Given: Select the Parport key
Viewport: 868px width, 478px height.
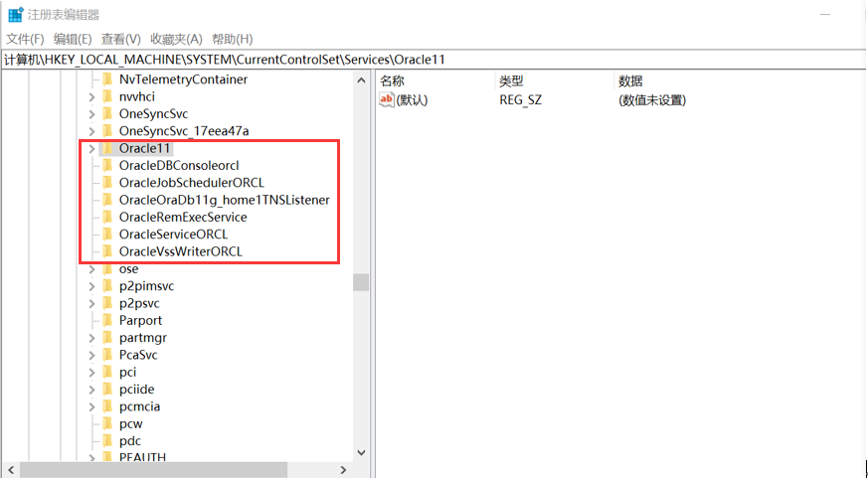Looking at the screenshot, I should point(140,320).
